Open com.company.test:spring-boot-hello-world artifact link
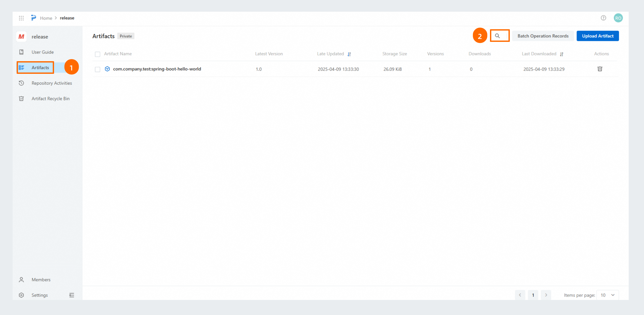Image resolution: width=644 pixels, height=315 pixels. click(x=157, y=69)
